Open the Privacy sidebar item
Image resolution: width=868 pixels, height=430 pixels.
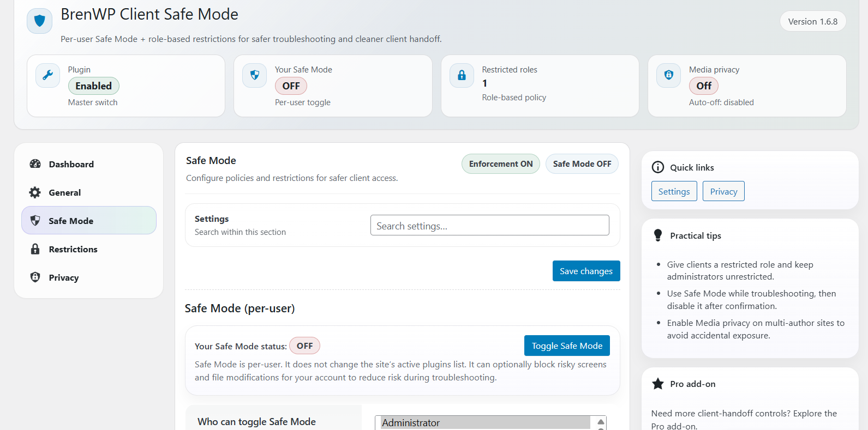click(63, 277)
